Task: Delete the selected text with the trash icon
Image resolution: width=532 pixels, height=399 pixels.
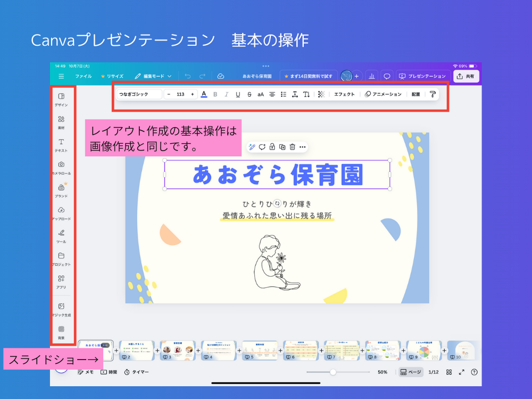Action: (x=292, y=147)
